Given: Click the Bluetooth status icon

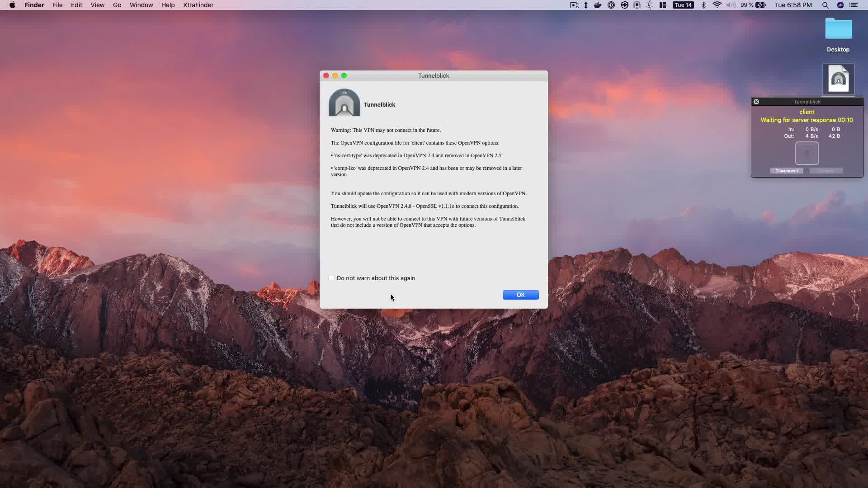Looking at the screenshot, I should [x=703, y=5].
